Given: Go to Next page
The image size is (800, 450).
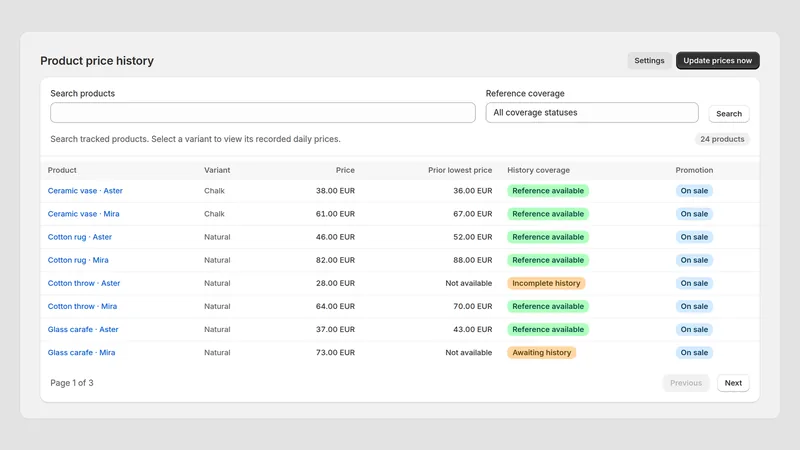Looking at the screenshot, I should 733,383.
